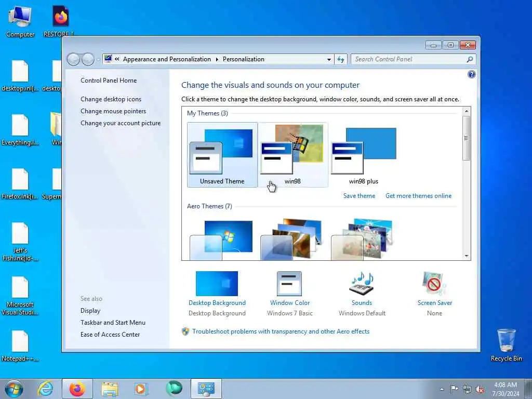Select the Firefox.lnk desktop file
The height and width of the screenshot is (399, 532).
(20, 184)
